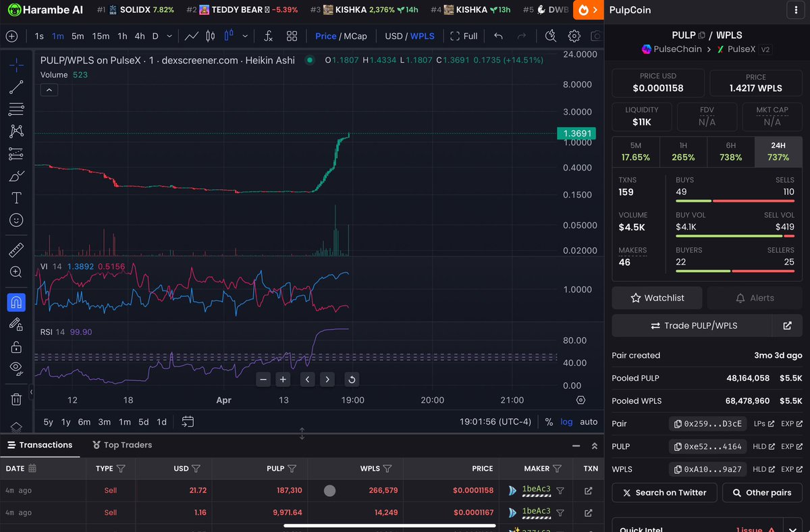Open the chart patterns tool

tap(17, 131)
